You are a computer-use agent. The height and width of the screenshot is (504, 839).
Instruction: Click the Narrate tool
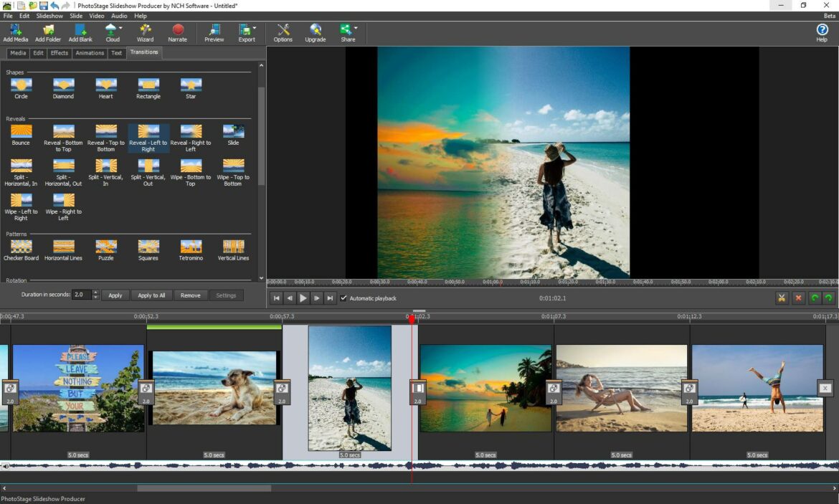point(177,32)
